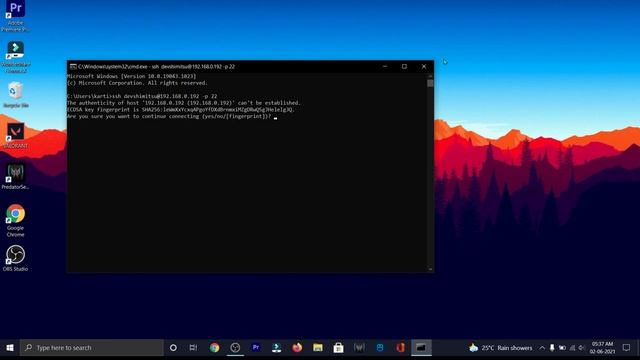
Task: Click the taskbar search box
Action: (92, 348)
